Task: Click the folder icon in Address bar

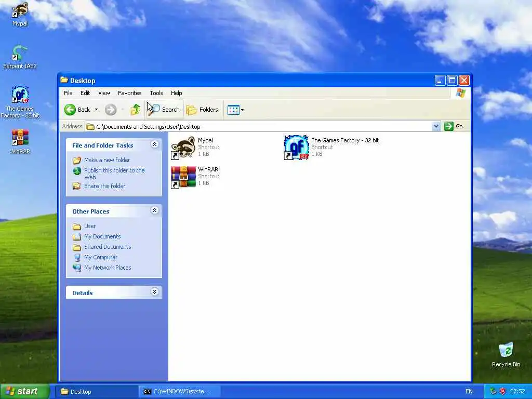Action: click(x=90, y=127)
